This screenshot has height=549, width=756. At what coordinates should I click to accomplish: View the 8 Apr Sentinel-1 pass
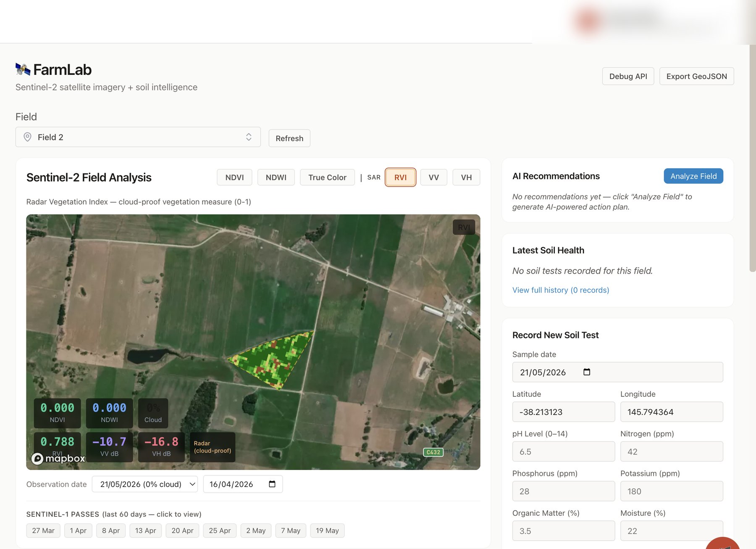pyautogui.click(x=111, y=531)
